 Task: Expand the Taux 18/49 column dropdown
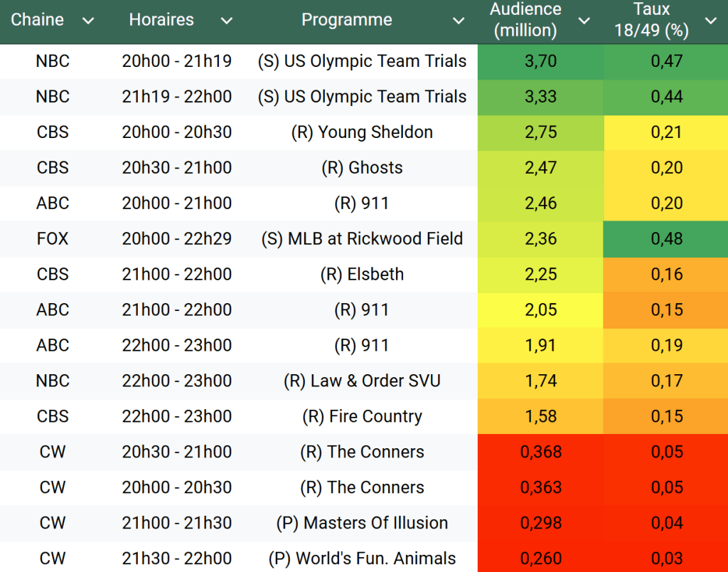click(x=710, y=21)
